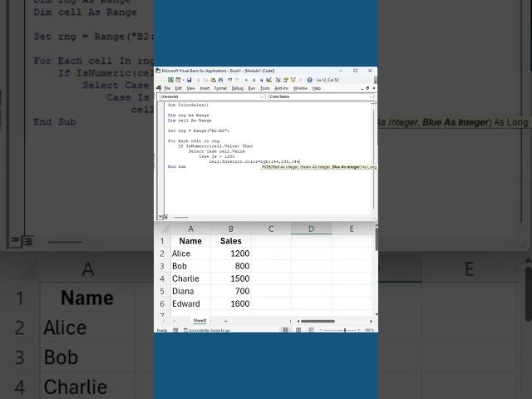This screenshot has width=532, height=399.
Task: Open the Format menu in VBA editor
Action: [220, 88]
